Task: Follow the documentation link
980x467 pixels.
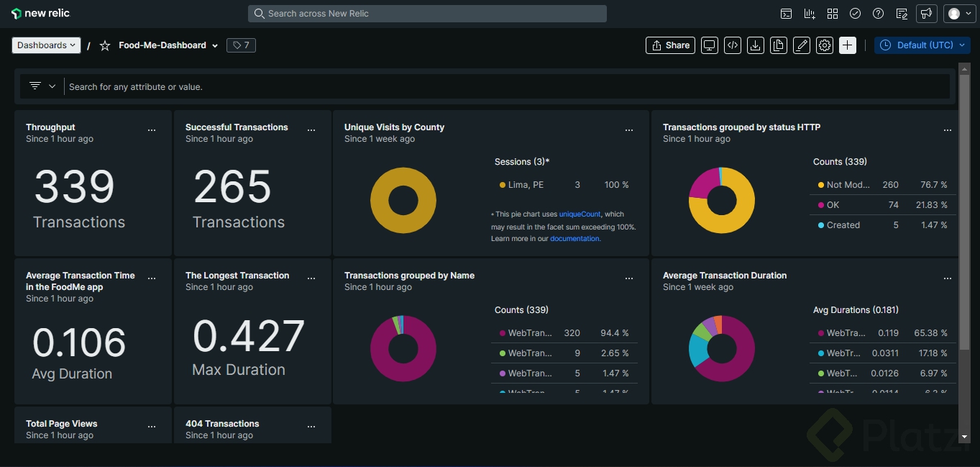Action: tap(575, 239)
